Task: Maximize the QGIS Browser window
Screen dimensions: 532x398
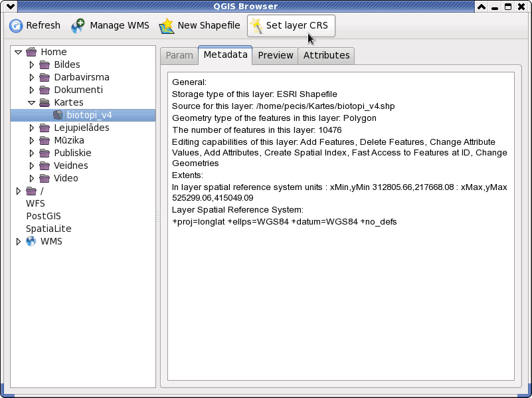Action: click(x=508, y=6)
